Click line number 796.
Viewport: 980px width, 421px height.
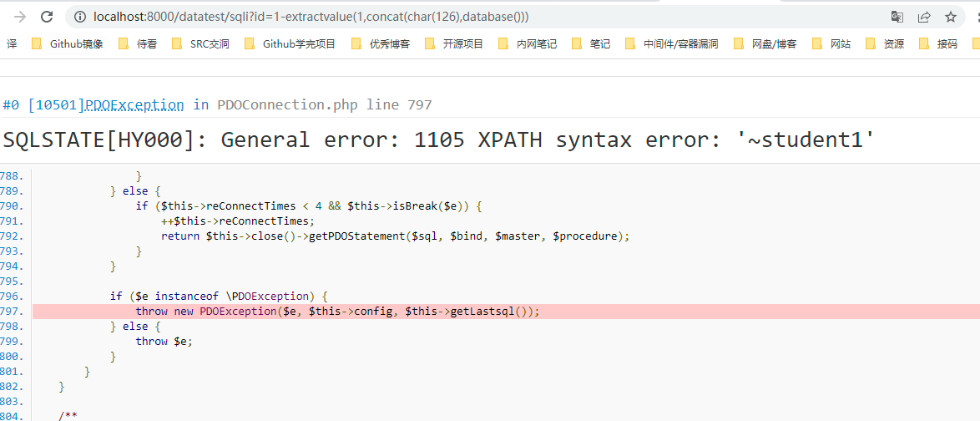[13, 296]
